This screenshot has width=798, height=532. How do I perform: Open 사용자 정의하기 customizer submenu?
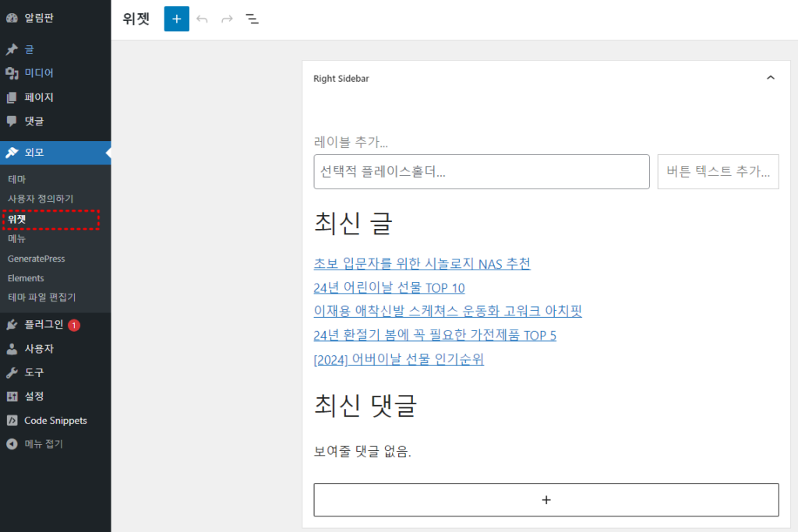pos(41,199)
